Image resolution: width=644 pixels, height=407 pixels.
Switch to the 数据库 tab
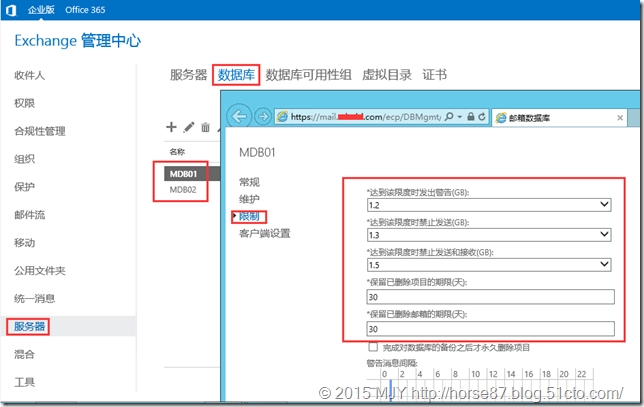[x=236, y=75]
